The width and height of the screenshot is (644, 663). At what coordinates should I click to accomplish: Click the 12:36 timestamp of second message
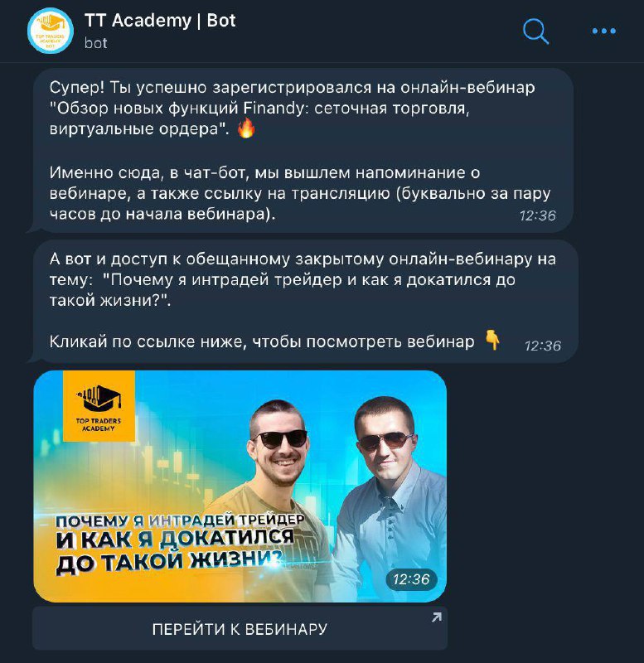(x=543, y=346)
